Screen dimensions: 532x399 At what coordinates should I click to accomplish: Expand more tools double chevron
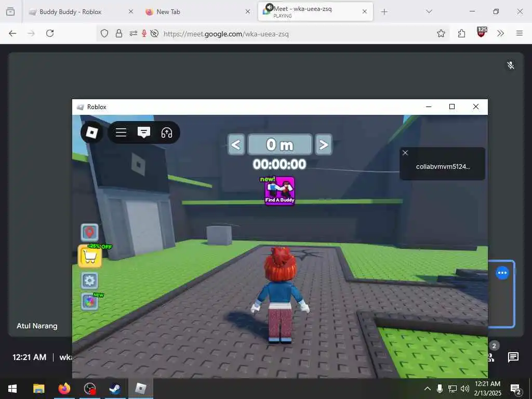pos(500,33)
